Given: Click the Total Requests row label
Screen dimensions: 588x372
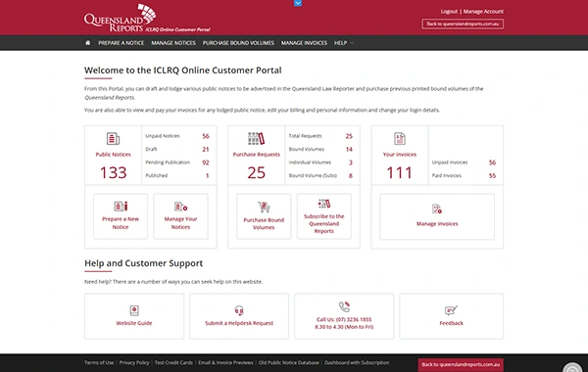Looking at the screenshot, I should [305, 136].
